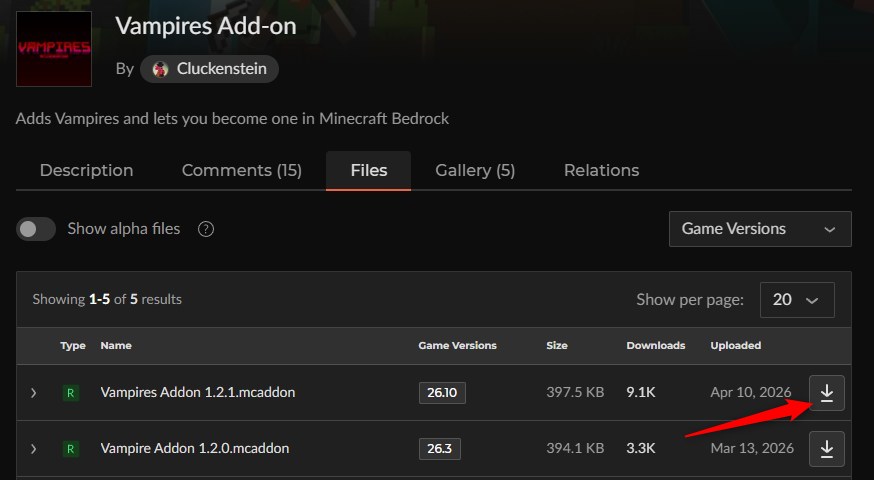Click the 26.3 game version tag
The height and width of the screenshot is (480, 874).
pos(440,449)
